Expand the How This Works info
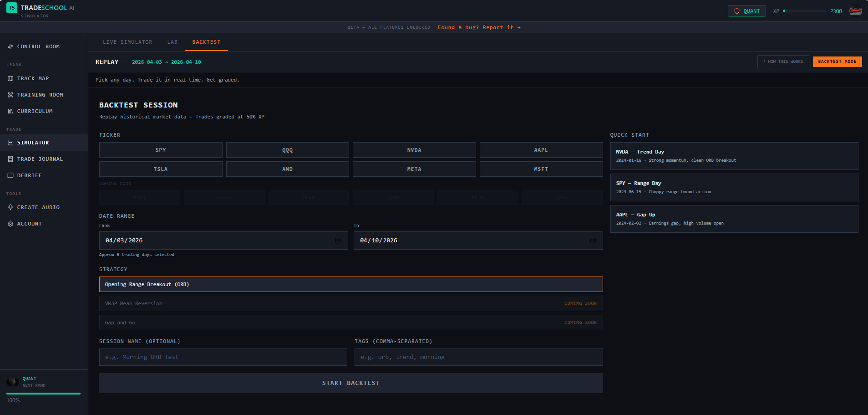This screenshot has width=868, height=415. [783, 61]
